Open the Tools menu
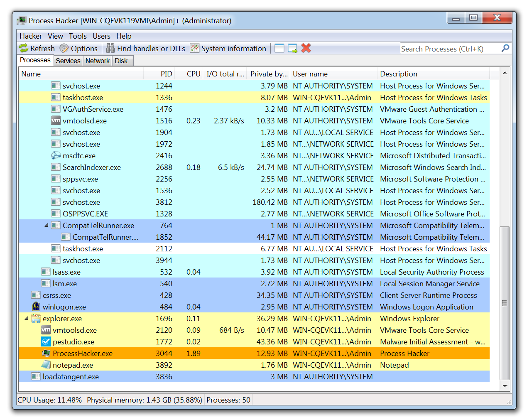Viewport: 527px width, 420px height. (78, 36)
